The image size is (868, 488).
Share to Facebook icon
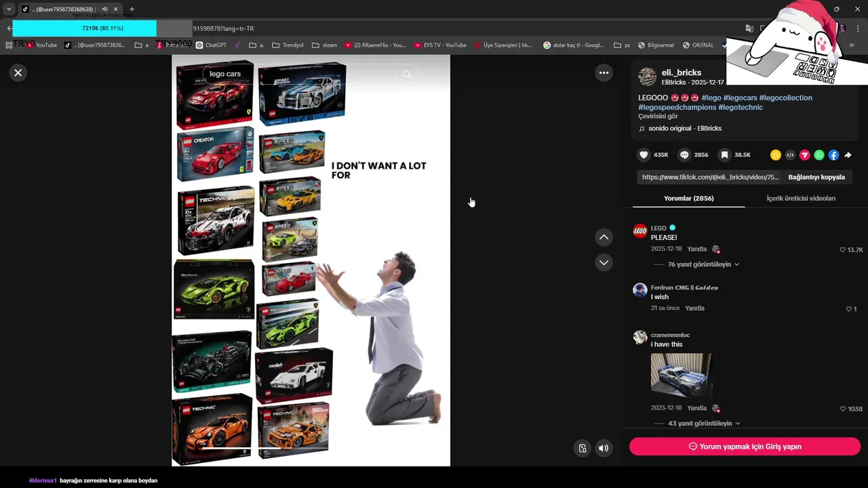click(833, 155)
